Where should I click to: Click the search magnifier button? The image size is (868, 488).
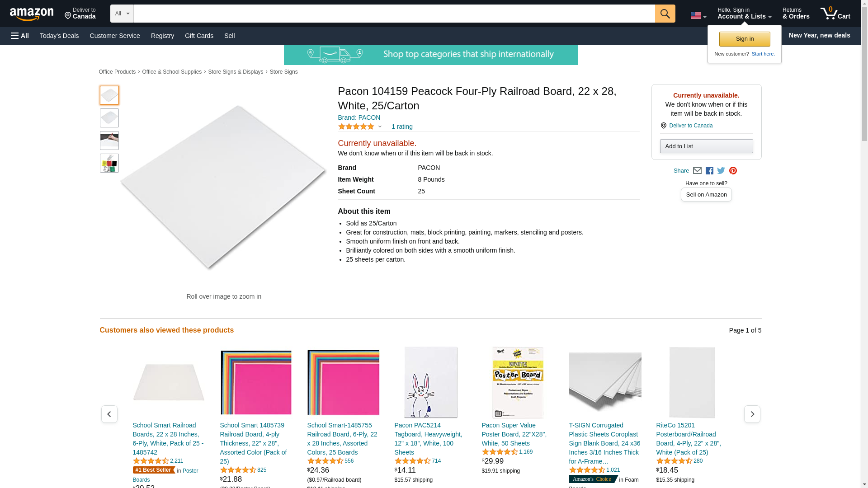point(665,14)
